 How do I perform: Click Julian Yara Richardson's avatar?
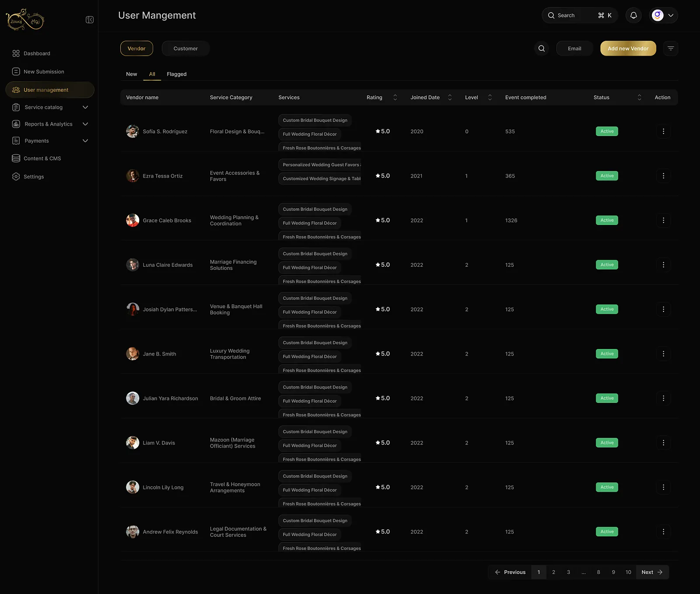133,398
